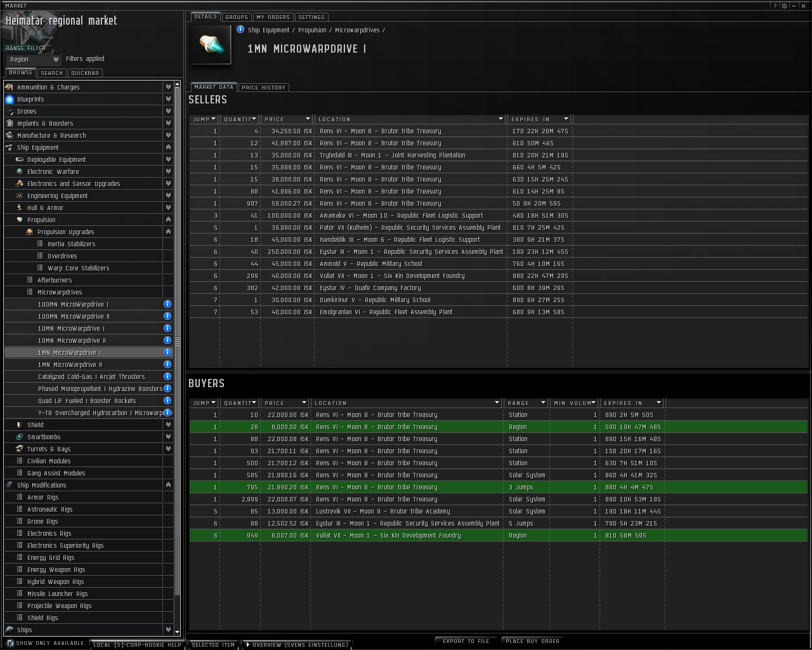The image size is (812, 650).
Task: Expand the Drones category
Action: 168,111
